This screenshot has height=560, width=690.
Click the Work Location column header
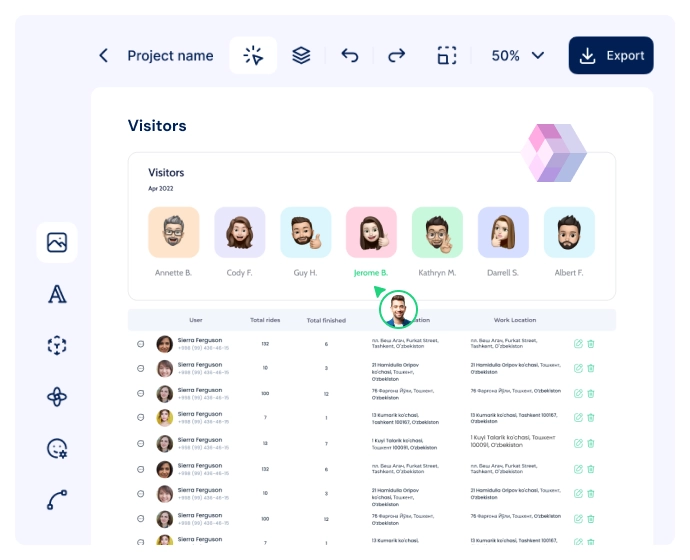[x=515, y=321]
